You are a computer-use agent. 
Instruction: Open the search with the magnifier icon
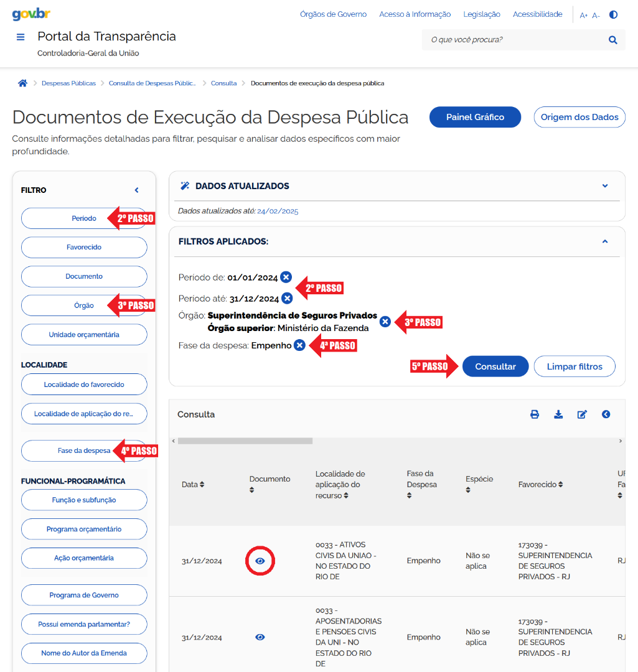[612, 39]
